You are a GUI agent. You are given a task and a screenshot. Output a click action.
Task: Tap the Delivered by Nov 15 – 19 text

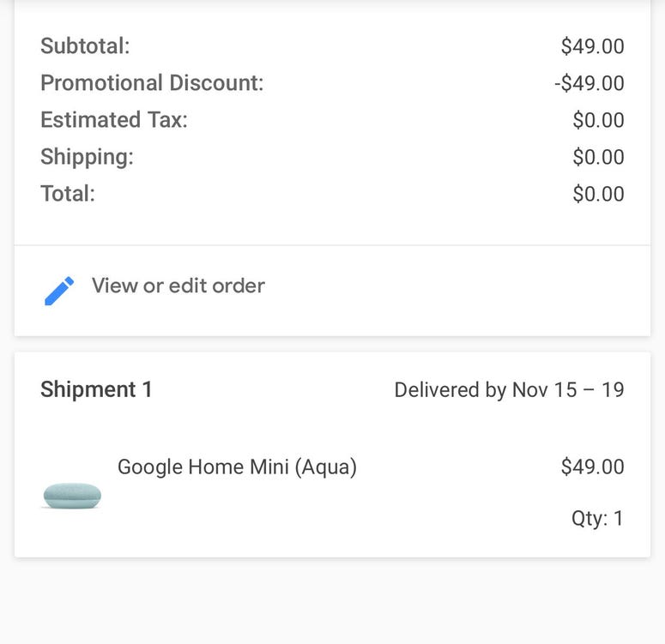point(509,390)
